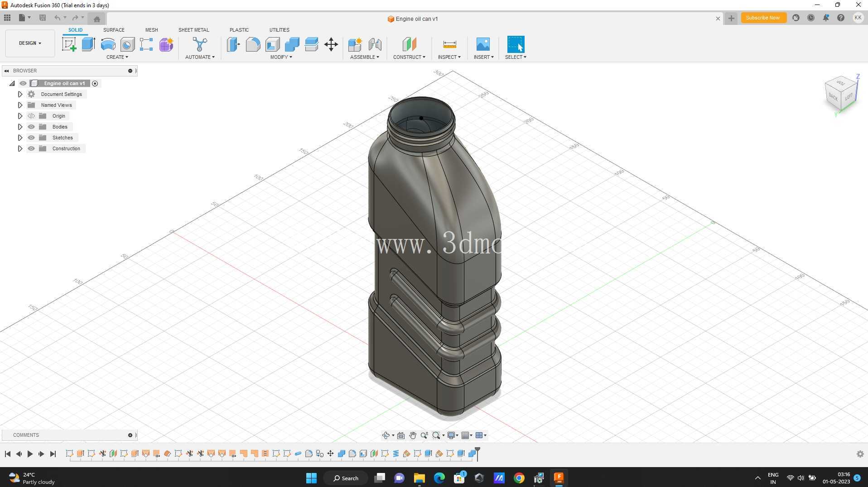The height and width of the screenshot is (487, 868).
Task: Open the ASSEMBLE dropdown menu
Action: 365,57
